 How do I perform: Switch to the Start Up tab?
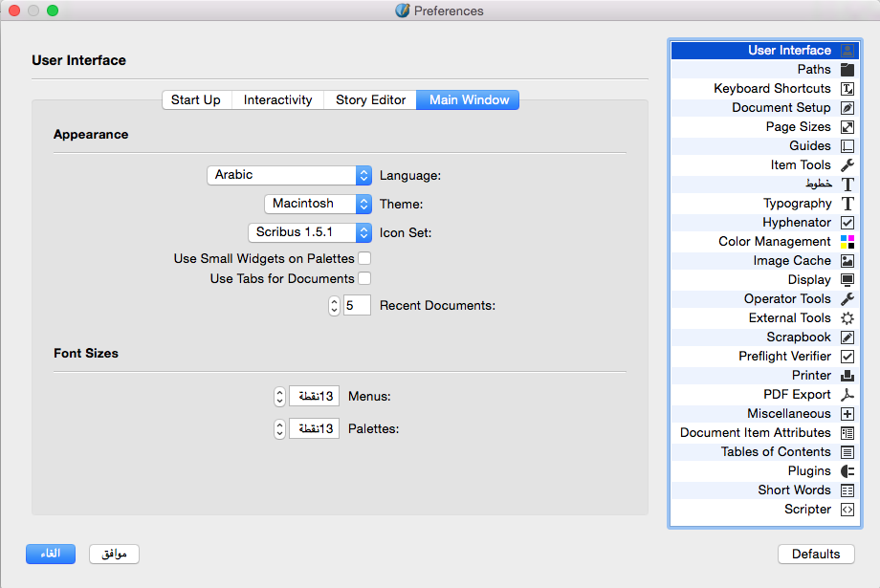coord(196,100)
